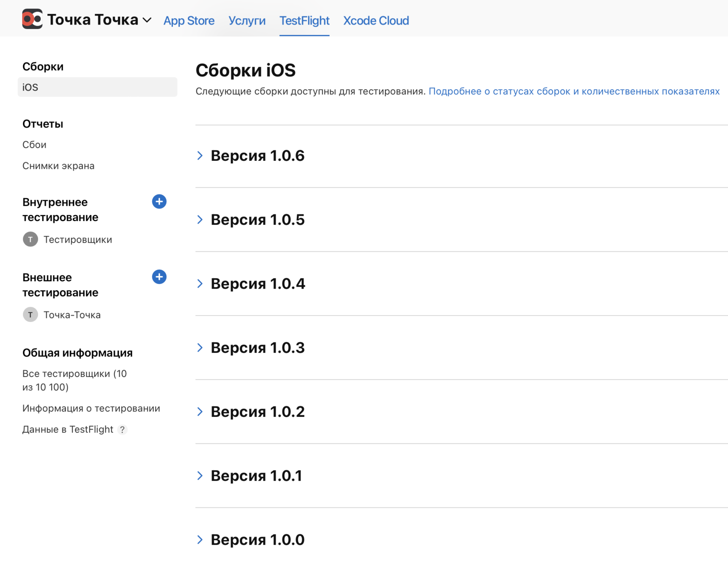728x569 pixels.
Task: Expand Версия 1.0.6 builds
Action: (200, 156)
